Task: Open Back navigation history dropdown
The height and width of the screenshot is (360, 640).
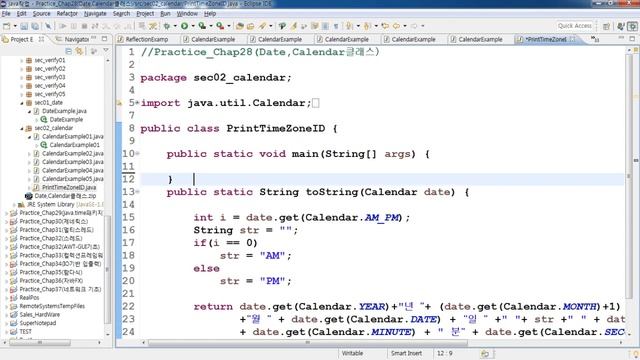Action: [404, 26]
